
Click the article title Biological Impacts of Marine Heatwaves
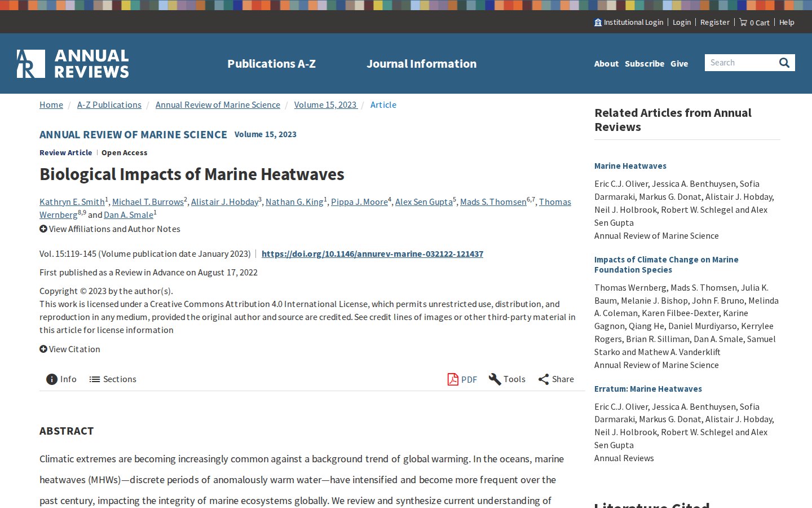pos(192,174)
